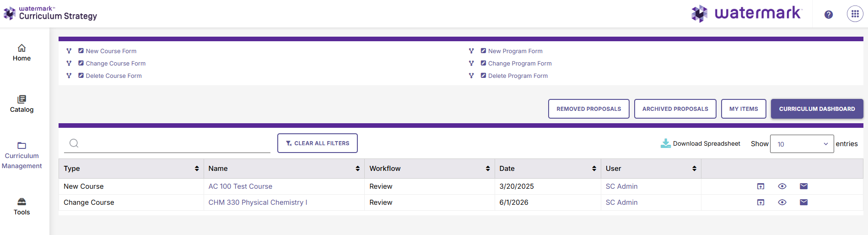Open the Curriculum Management folder icon

[22, 146]
